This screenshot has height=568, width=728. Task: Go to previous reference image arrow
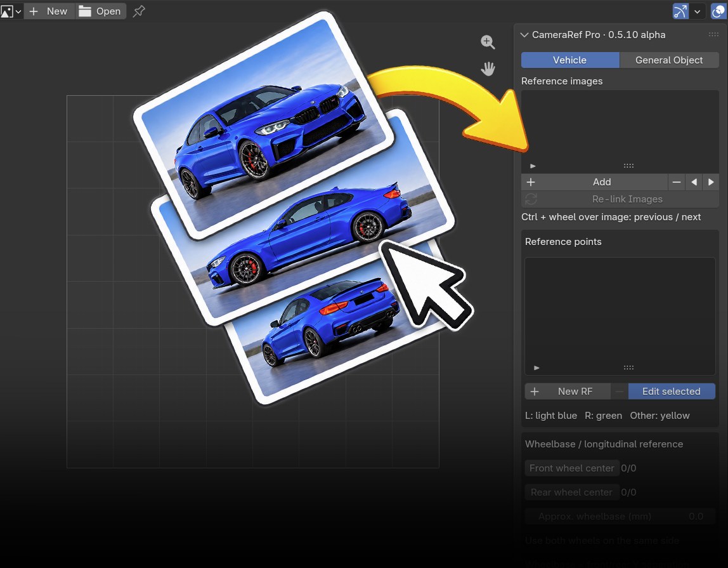pyautogui.click(x=694, y=182)
